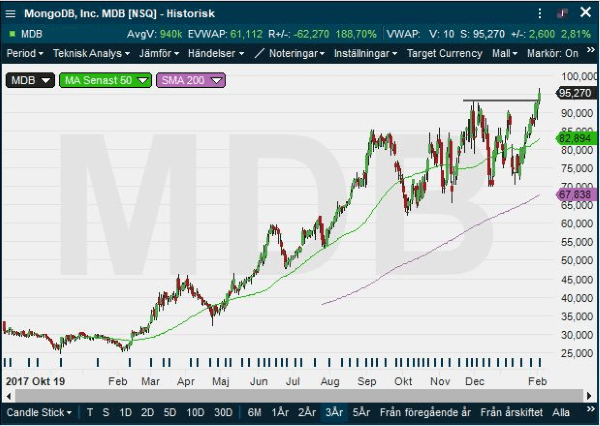600x426 pixels.
Task: Click the 2017 Okt 19 date label
Action: tap(35, 382)
